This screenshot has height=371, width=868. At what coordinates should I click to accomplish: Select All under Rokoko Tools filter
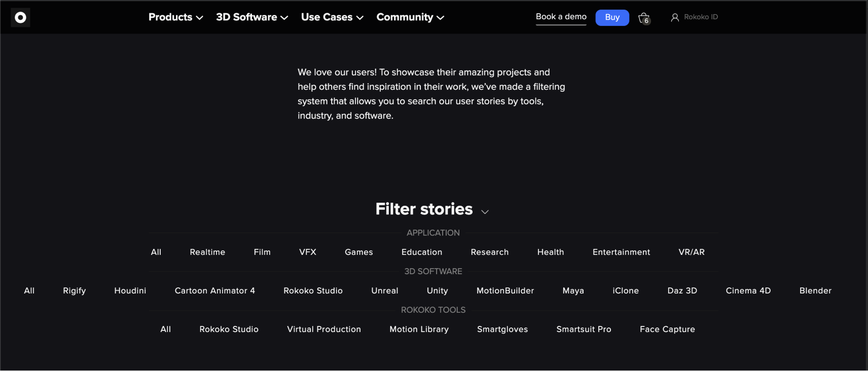pyautogui.click(x=166, y=329)
